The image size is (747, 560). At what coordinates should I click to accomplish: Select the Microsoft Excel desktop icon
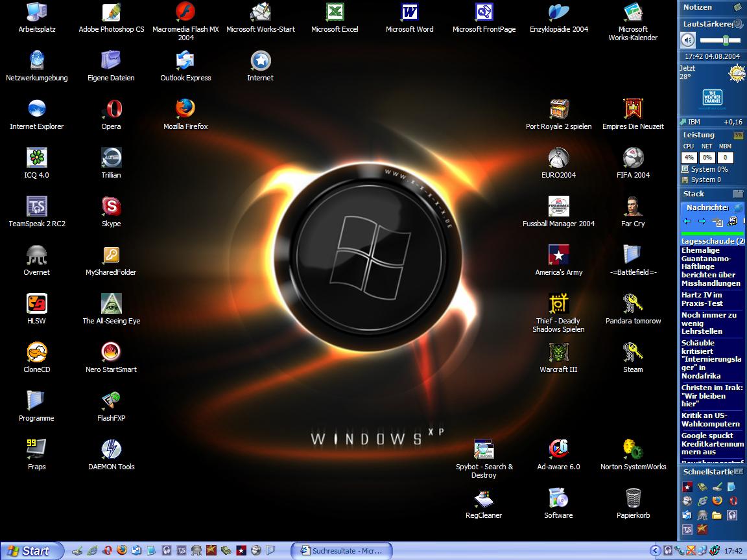click(x=335, y=13)
